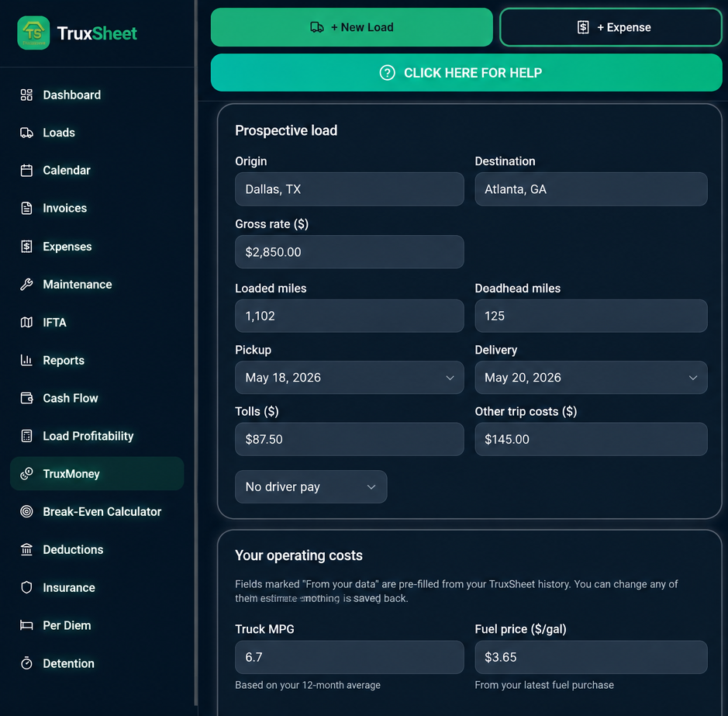Open the IFTA page

(x=97, y=323)
